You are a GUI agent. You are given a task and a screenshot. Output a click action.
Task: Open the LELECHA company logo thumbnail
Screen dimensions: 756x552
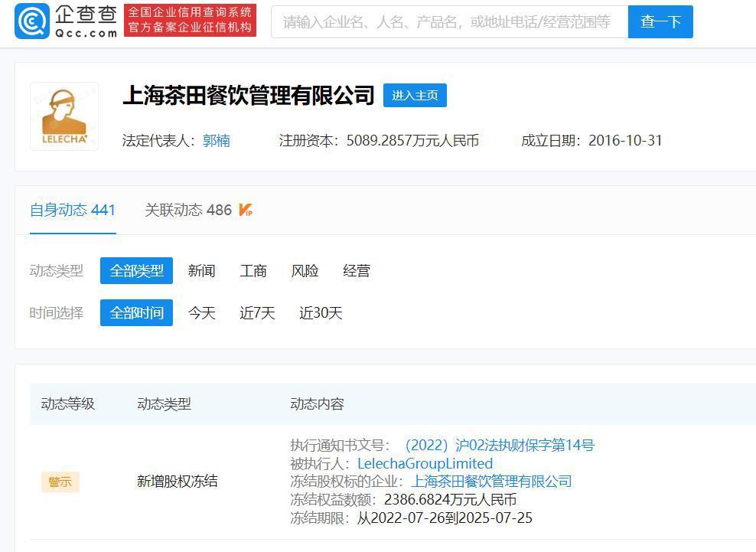tap(64, 116)
